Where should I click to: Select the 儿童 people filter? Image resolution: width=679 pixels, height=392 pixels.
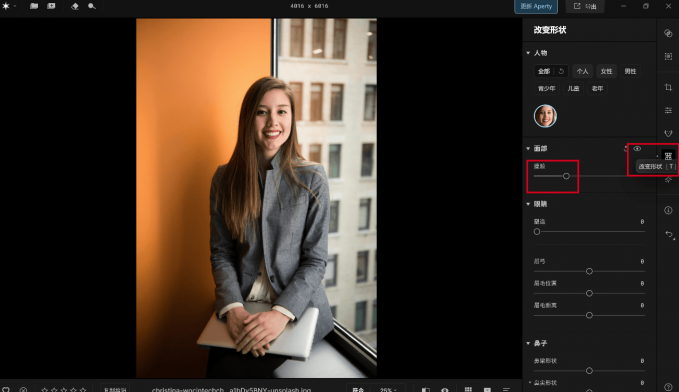click(x=573, y=88)
